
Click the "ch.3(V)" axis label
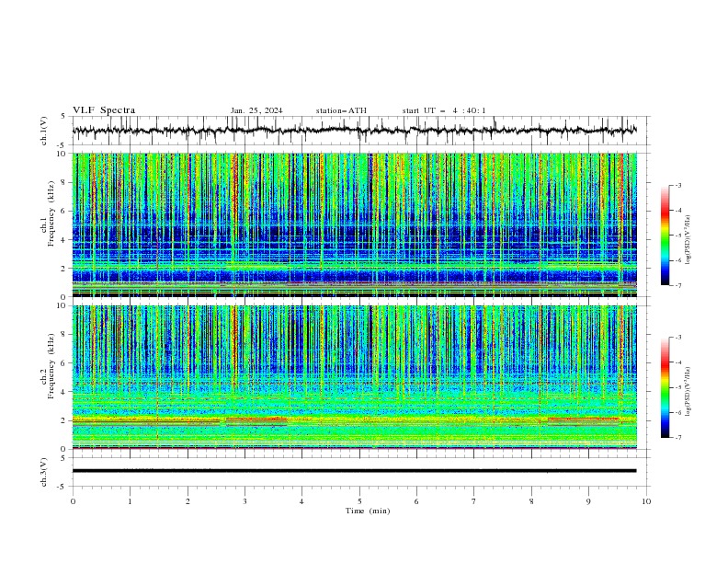coord(44,472)
